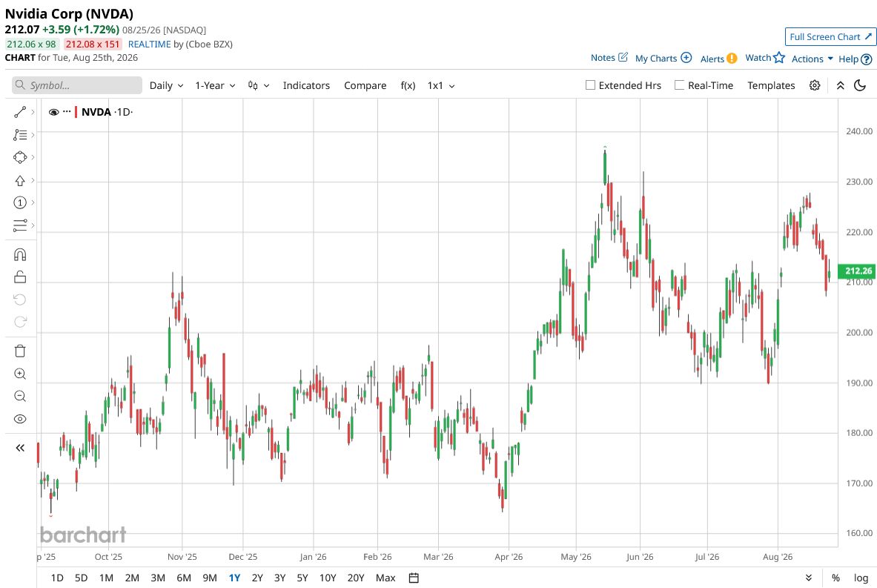Open chart settings gear

pyautogui.click(x=814, y=85)
